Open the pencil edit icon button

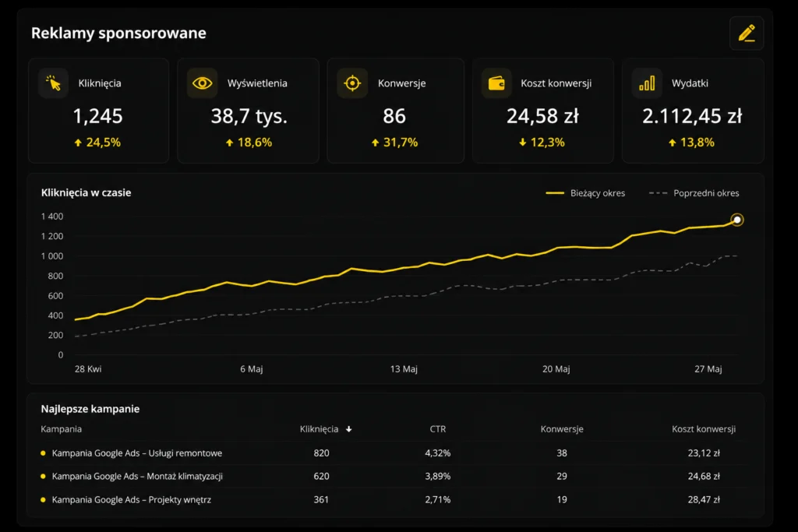pos(746,33)
